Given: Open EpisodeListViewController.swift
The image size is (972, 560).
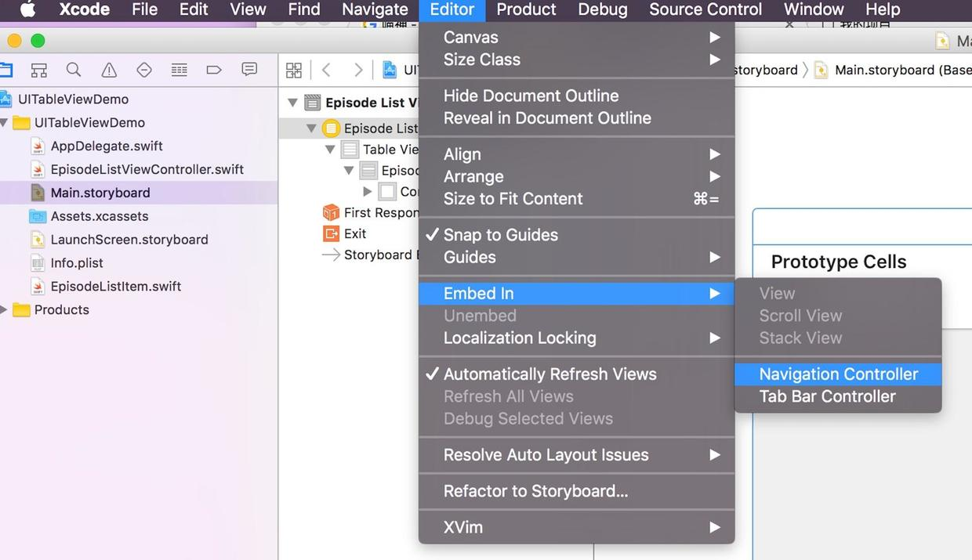Looking at the screenshot, I should tap(147, 170).
